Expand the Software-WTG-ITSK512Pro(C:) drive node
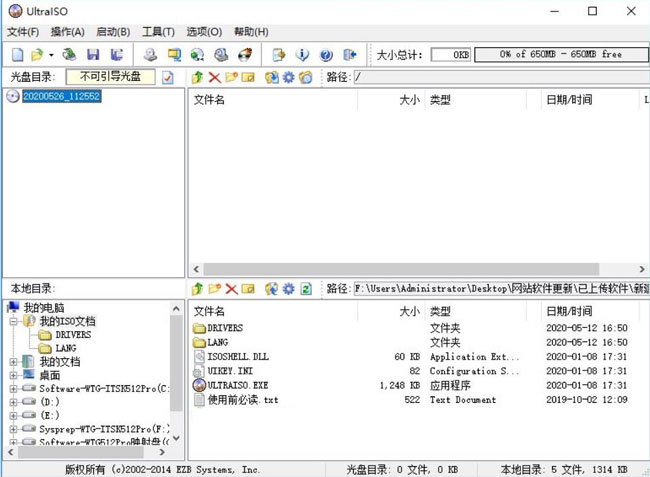650x477 pixels. point(13,389)
